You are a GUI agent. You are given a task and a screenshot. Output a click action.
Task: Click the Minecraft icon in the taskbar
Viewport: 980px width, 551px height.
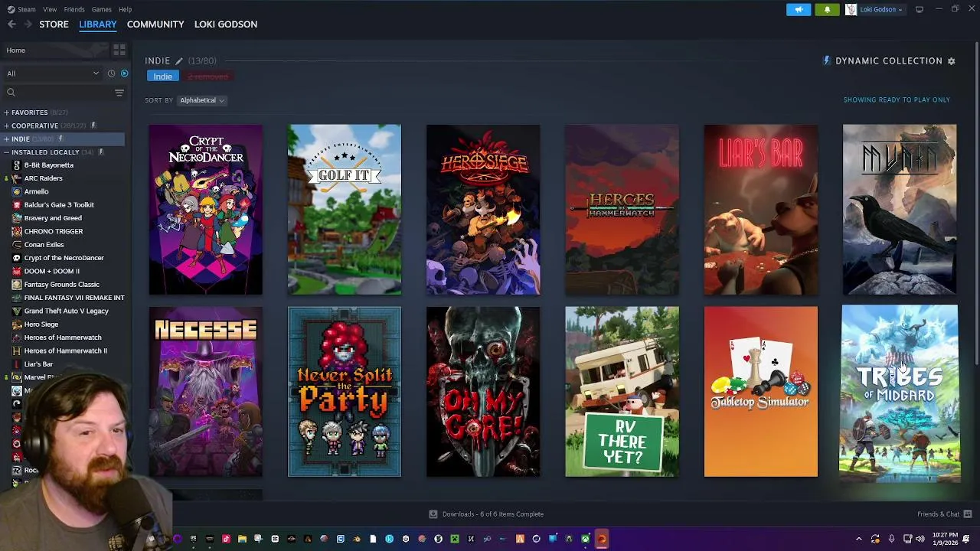click(455, 539)
